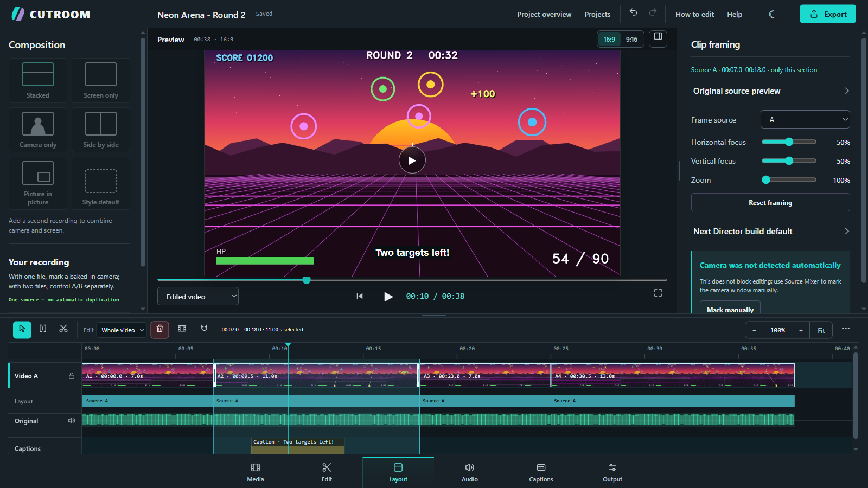
Task: Go to the Captions tab
Action: coord(541,472)
